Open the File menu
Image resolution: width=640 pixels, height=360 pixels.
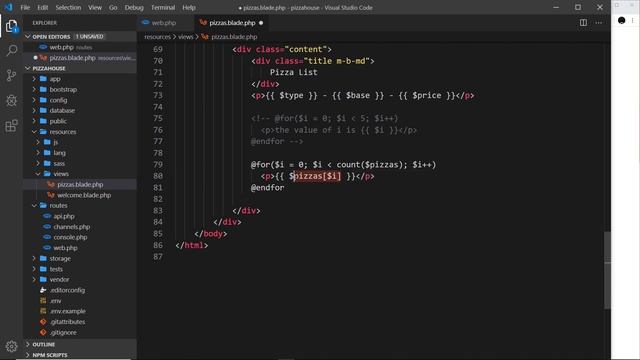coord(25,7)
